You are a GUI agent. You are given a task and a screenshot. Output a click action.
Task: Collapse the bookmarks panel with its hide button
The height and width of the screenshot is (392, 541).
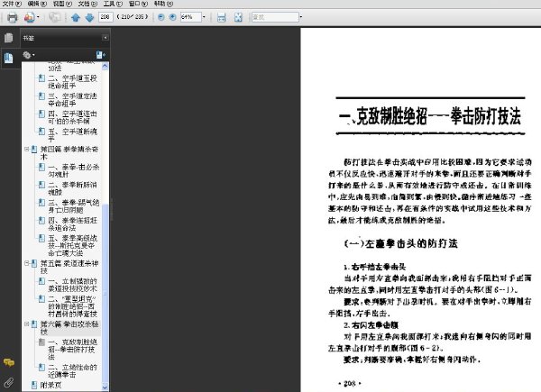[x=105, y=37]
